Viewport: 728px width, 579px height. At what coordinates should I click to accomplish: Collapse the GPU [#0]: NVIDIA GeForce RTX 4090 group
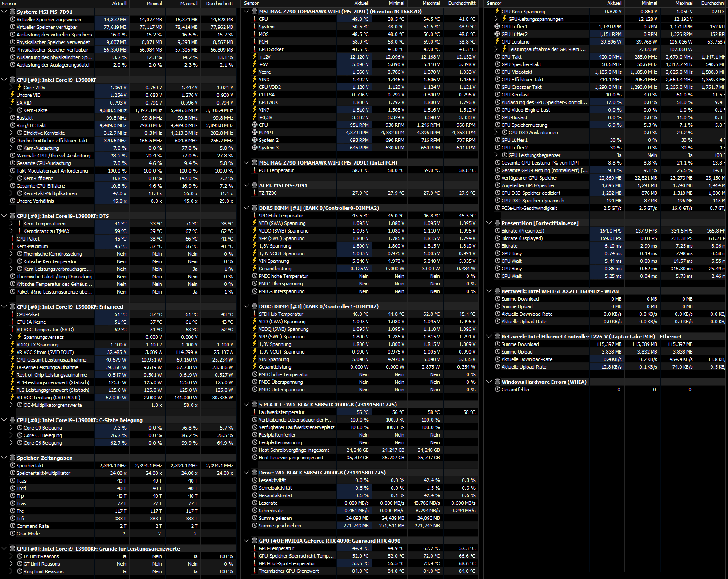point(246,541)
